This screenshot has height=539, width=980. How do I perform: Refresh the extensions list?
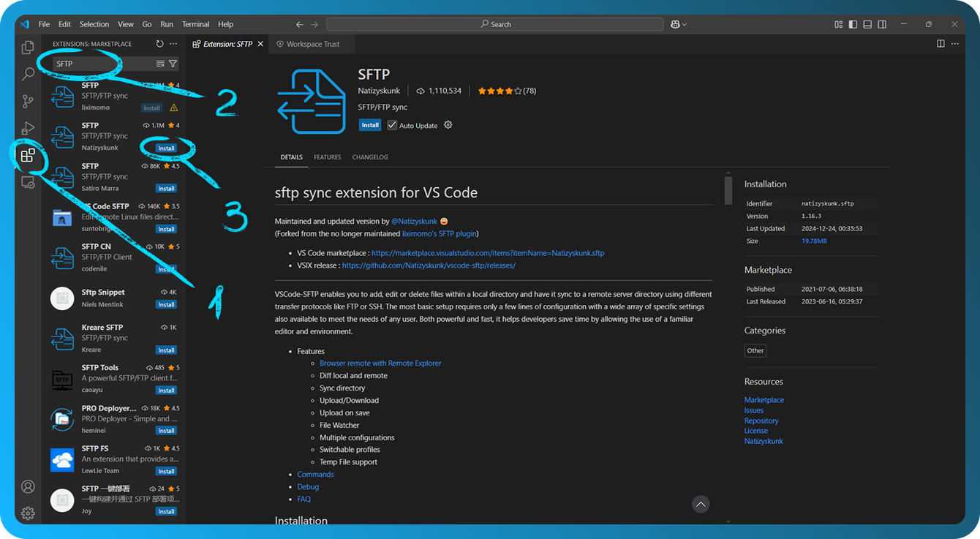159,43
